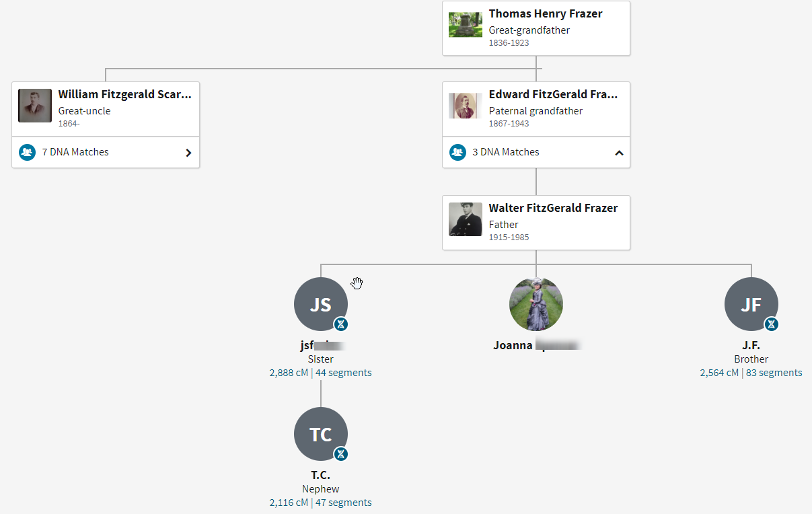Click the JF initials avatar circle
Viewport: 812px width, 514px height.
click(x=750, y=303)
